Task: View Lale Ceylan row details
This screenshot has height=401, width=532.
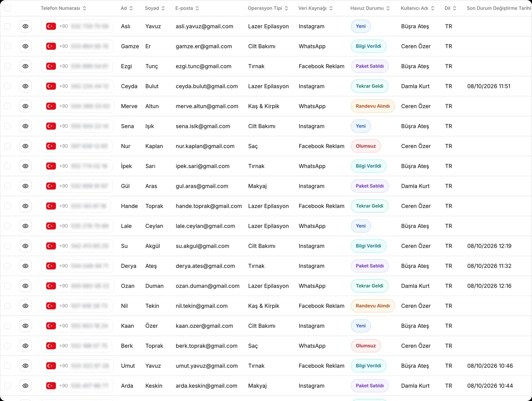Action: click(25, 226)
